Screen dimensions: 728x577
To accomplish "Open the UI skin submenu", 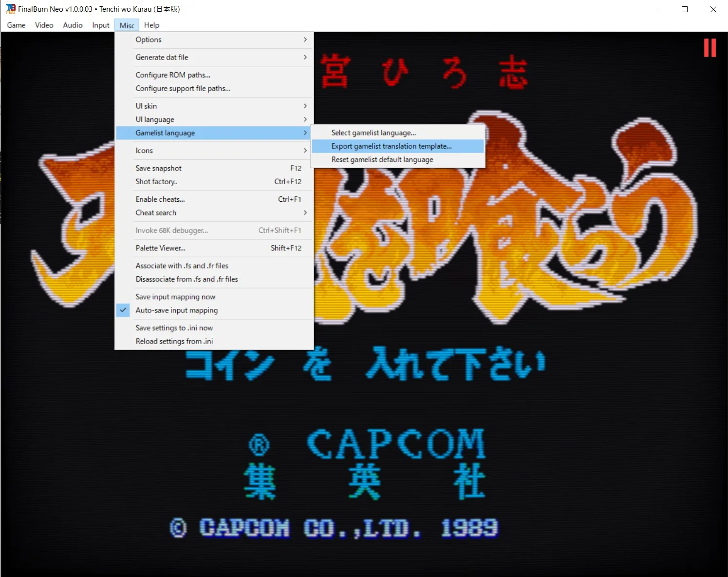I will point(214,106).
